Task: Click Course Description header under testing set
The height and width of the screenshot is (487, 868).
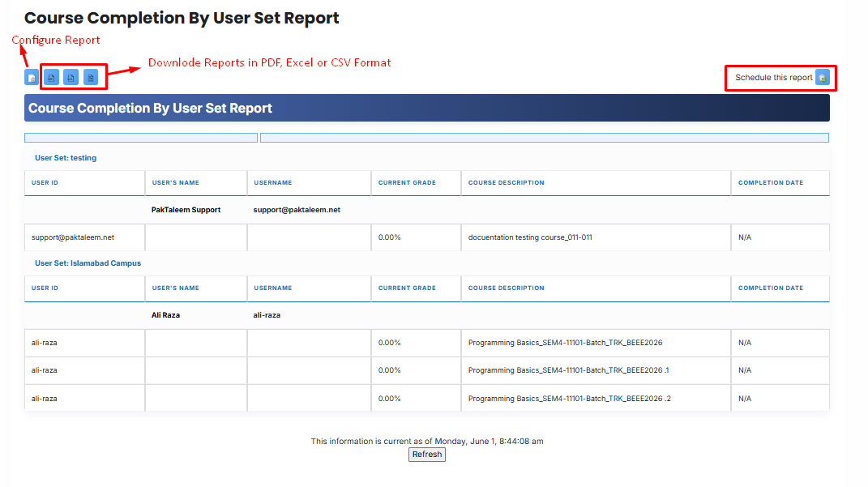Action: tap(506, 182)
